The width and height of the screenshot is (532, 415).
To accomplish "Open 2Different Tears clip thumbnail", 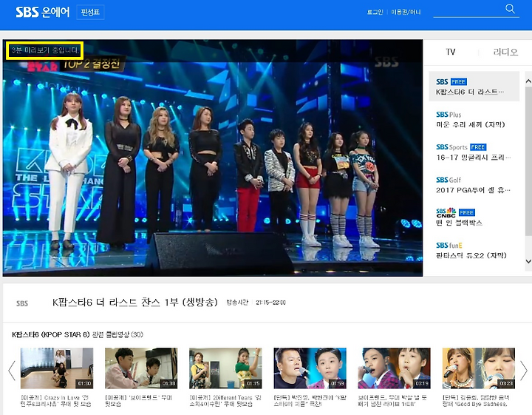I will (x=225, y=368).
